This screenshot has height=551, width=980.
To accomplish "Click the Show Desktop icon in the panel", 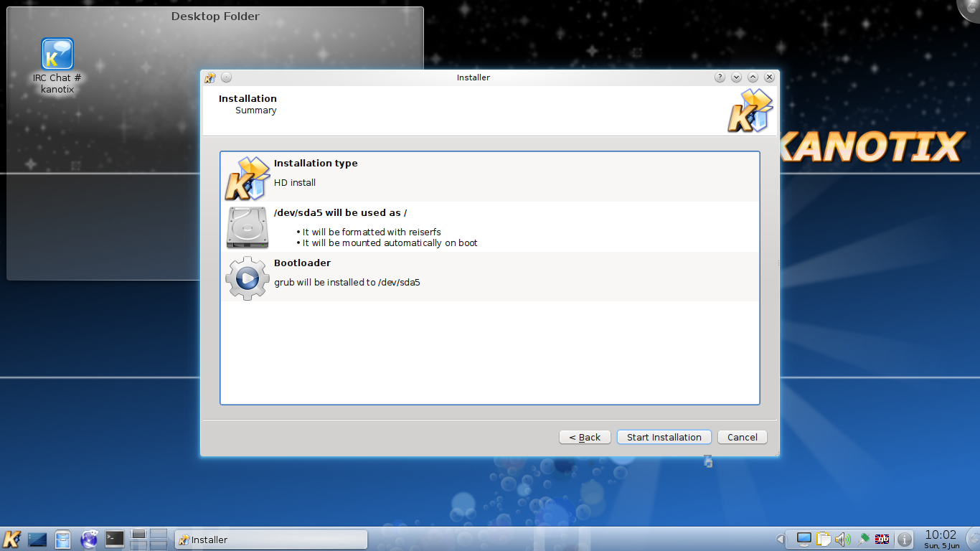I will click(x=37, y=539).
